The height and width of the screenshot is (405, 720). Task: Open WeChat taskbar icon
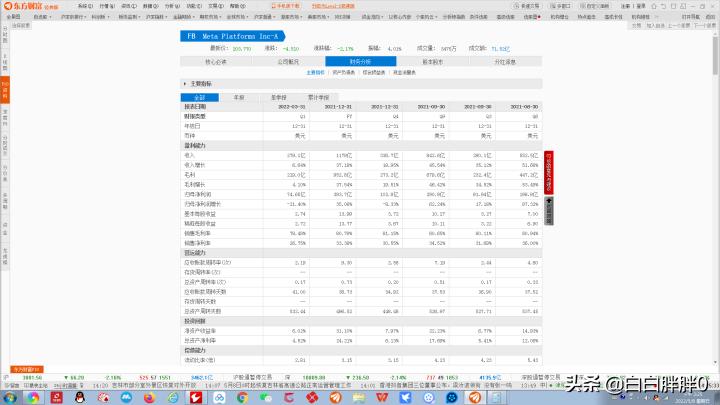pos(266,398)
